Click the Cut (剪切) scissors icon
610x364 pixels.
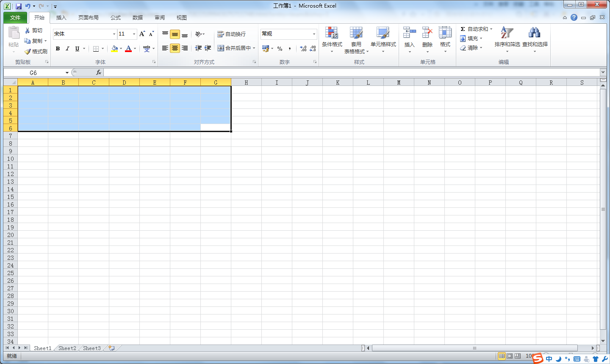point(28,30)
